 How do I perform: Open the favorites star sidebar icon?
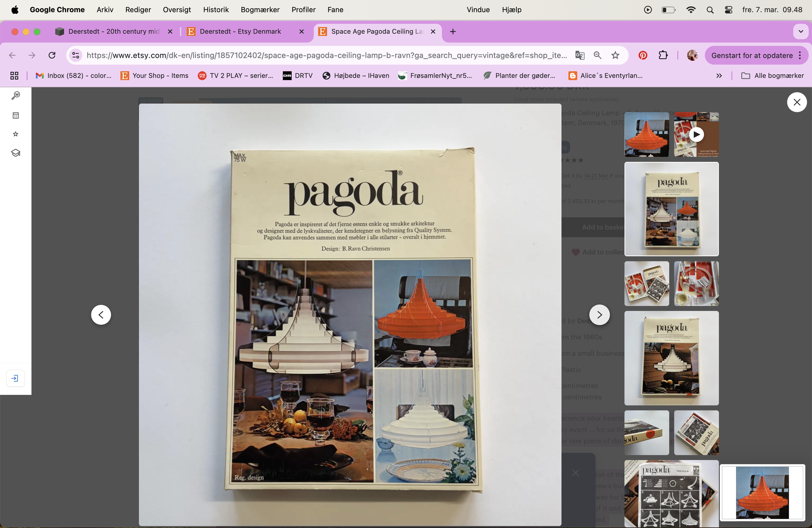click(x=16, y=134)
